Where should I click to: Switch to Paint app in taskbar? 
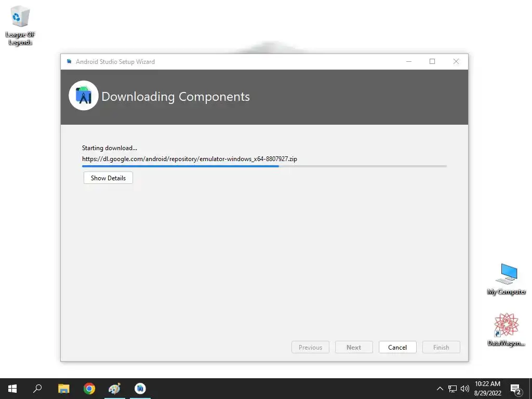(x=114, y=389)
